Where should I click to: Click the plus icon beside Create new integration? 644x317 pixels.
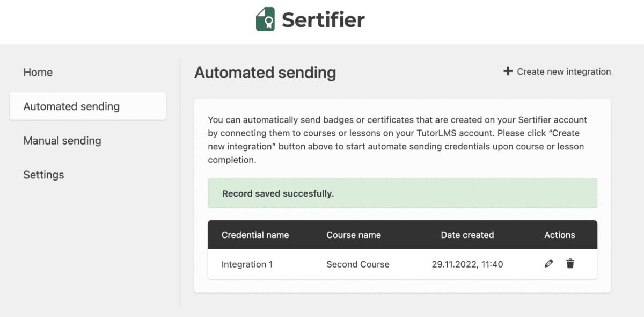(508, 71)
